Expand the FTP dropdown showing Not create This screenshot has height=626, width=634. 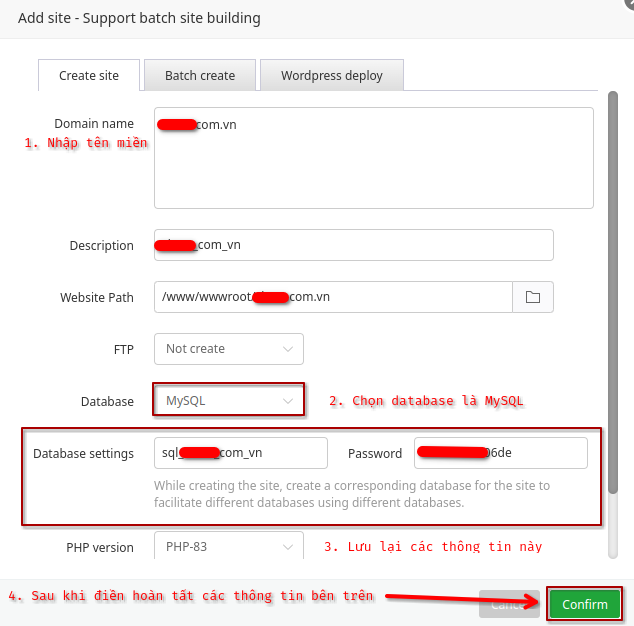(228, 349)
